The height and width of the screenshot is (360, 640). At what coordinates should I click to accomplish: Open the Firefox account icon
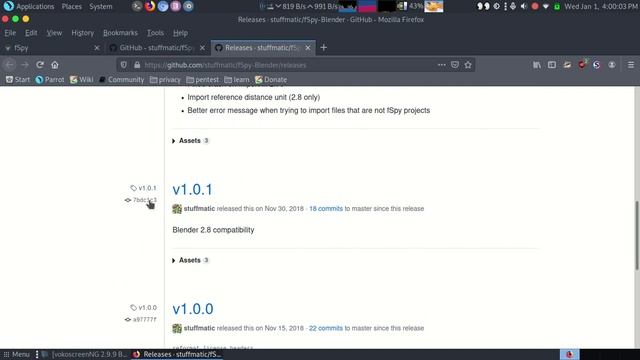pos(611,65)
